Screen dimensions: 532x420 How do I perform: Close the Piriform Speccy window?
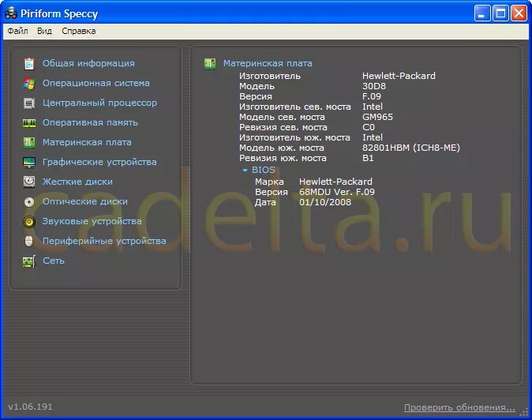pos(519,13)
